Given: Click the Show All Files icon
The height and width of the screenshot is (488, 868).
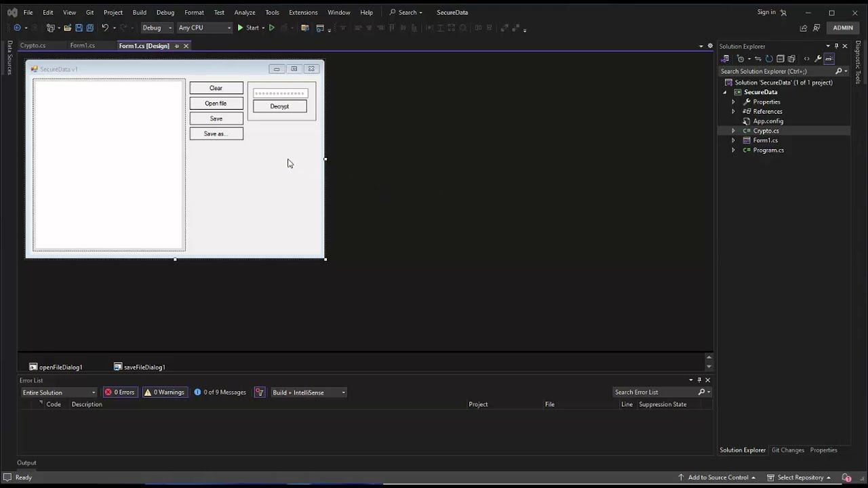Looking at the screenshot, I should (x=791, y=59).
